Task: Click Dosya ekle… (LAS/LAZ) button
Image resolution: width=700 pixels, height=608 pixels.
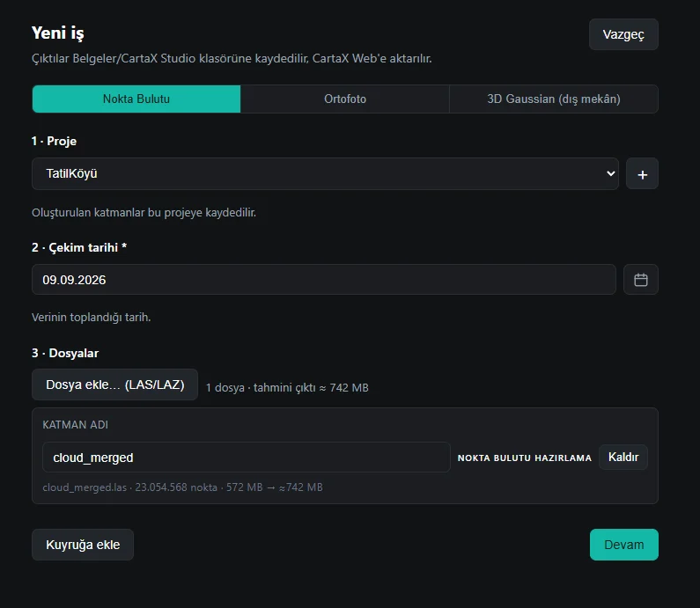Action: point(114,385)
